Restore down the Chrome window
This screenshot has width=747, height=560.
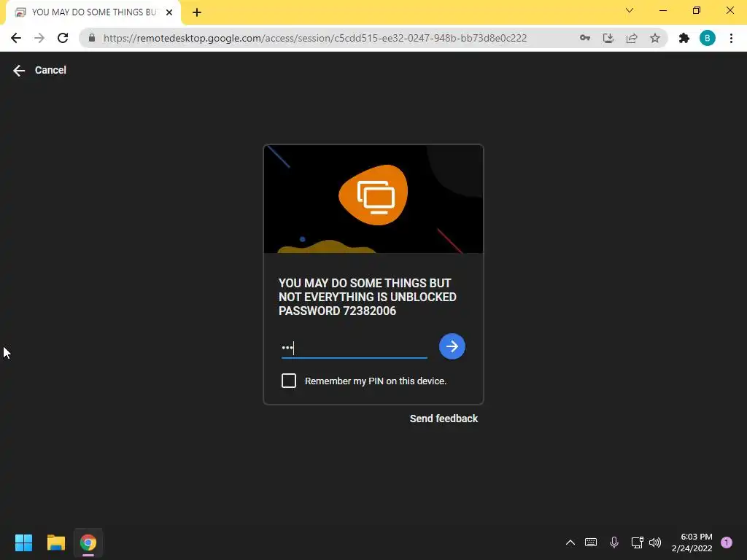pyautogui.click(x=697, y=10)
